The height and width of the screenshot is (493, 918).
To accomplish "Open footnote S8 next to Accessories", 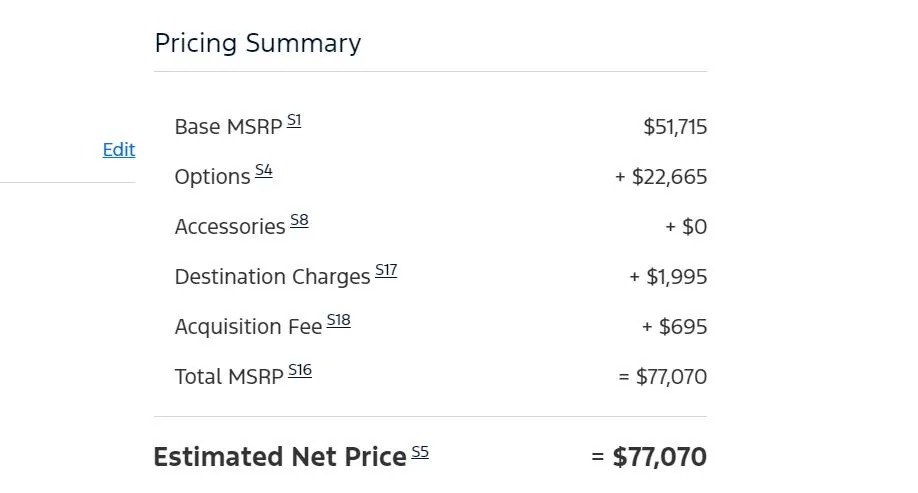I will pyautogui.click(x=299, y=220).
